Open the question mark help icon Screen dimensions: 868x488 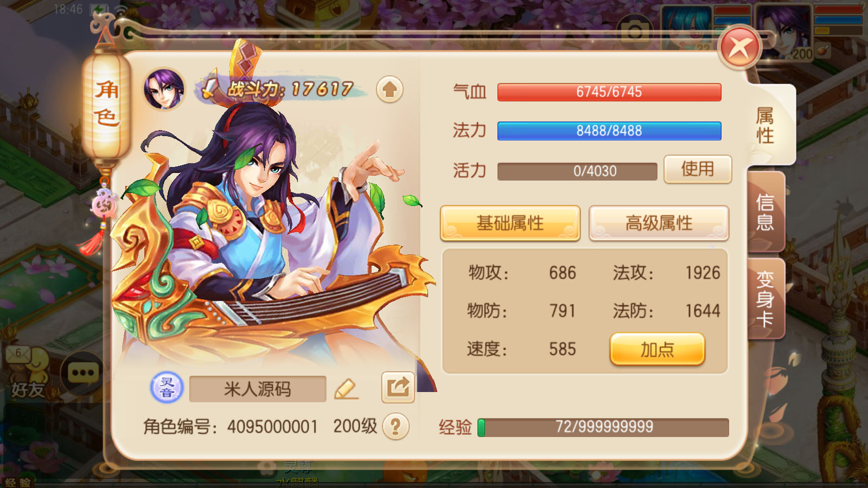[395, 427]
